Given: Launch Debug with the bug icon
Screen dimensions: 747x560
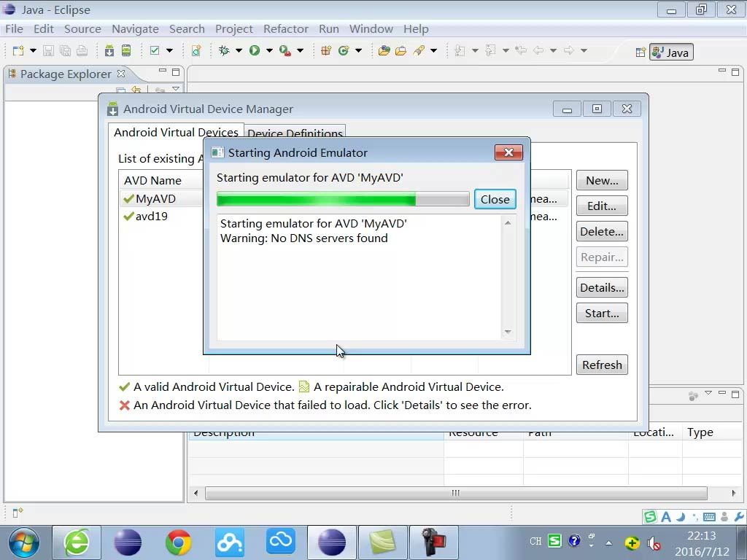Looking at the screenshot, I should 224,50.
